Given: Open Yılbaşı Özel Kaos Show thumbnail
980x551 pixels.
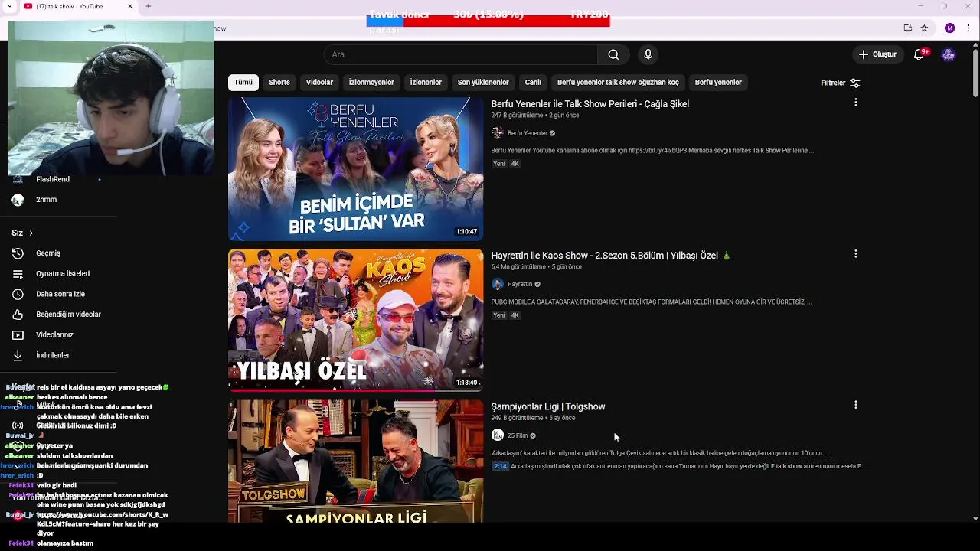Looking at the screenshot, I should pos(355,320).
